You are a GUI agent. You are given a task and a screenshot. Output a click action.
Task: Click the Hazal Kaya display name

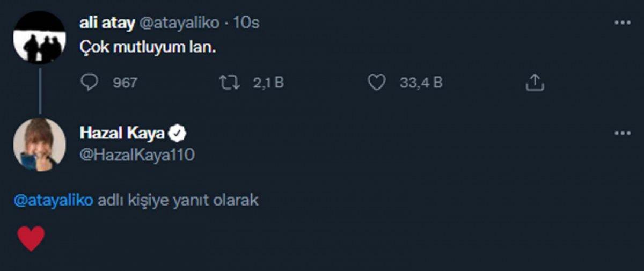pyautogui.click(x=122, y=133)
